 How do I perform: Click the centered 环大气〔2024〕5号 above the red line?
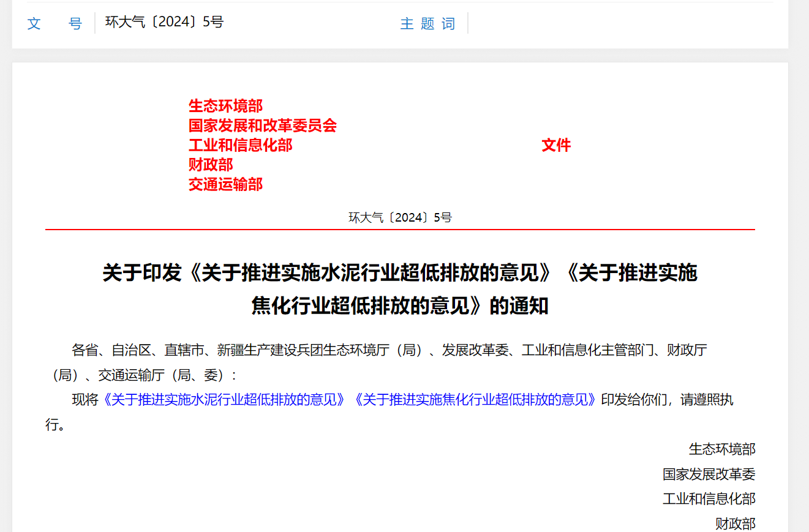[x=400, y=217]
